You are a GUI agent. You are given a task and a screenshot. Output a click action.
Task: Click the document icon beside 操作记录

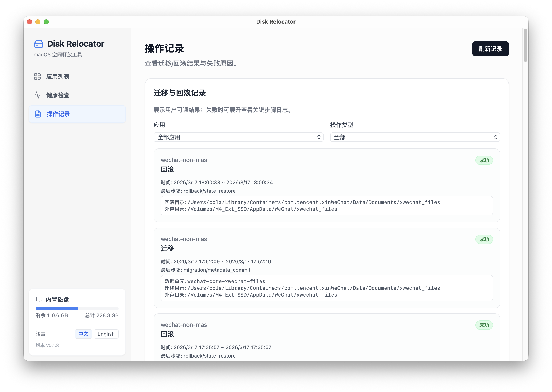point(38,114)
